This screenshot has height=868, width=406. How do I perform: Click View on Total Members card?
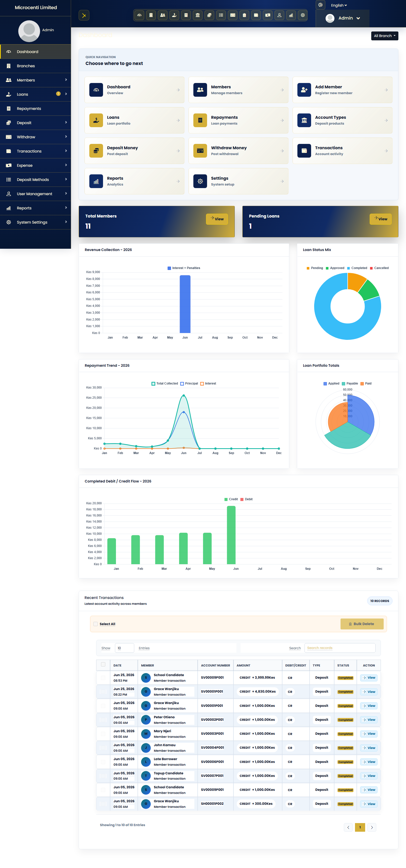217,219
